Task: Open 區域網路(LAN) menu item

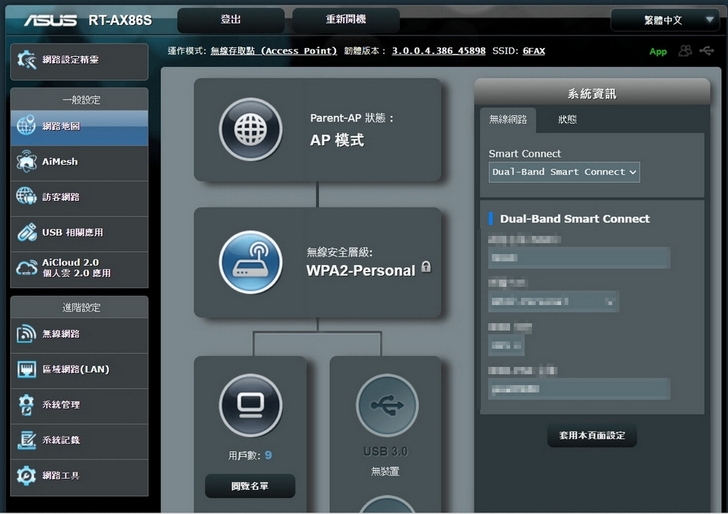Action: tap(79, 369)
